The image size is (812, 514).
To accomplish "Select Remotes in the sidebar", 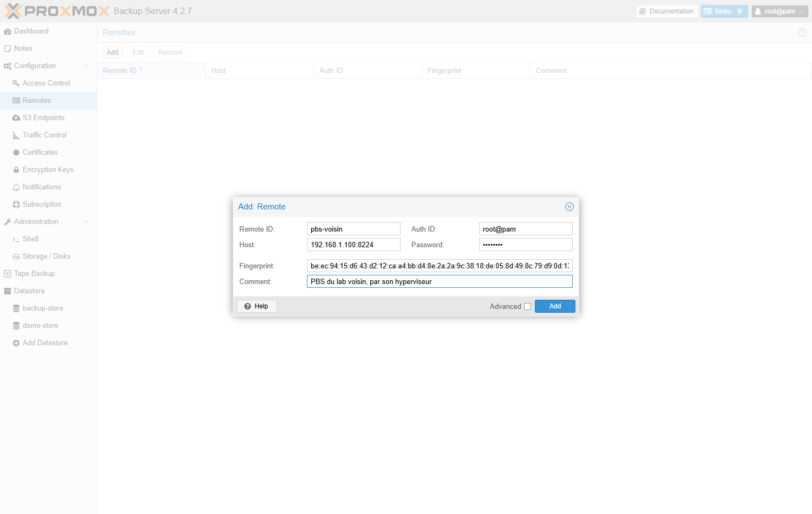I will [48, 101].
